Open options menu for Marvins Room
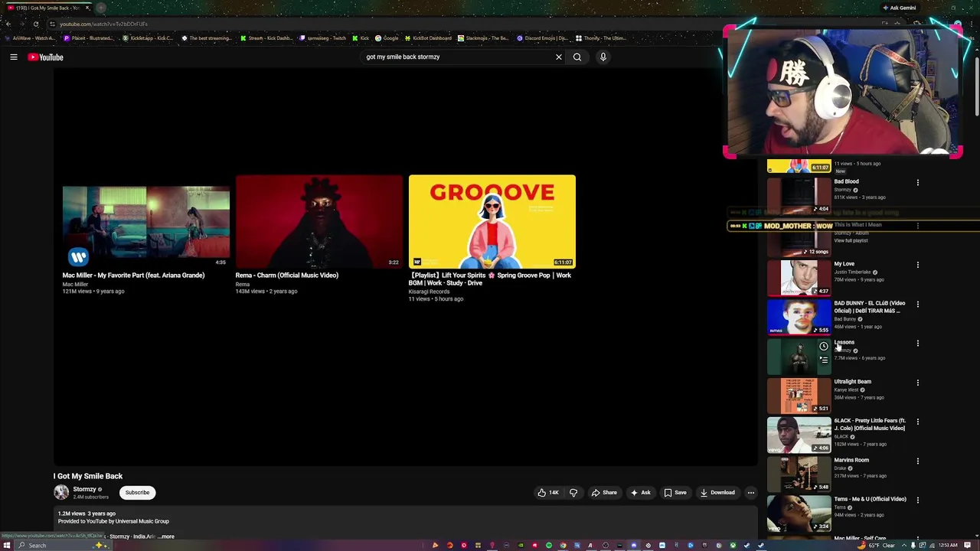This screenshot has height=551, width=980. click(918, 461)
